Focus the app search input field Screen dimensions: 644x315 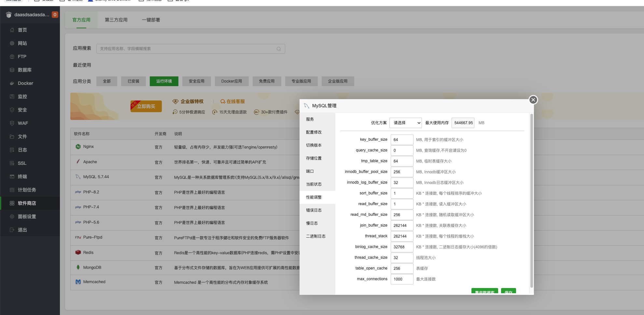191,49
